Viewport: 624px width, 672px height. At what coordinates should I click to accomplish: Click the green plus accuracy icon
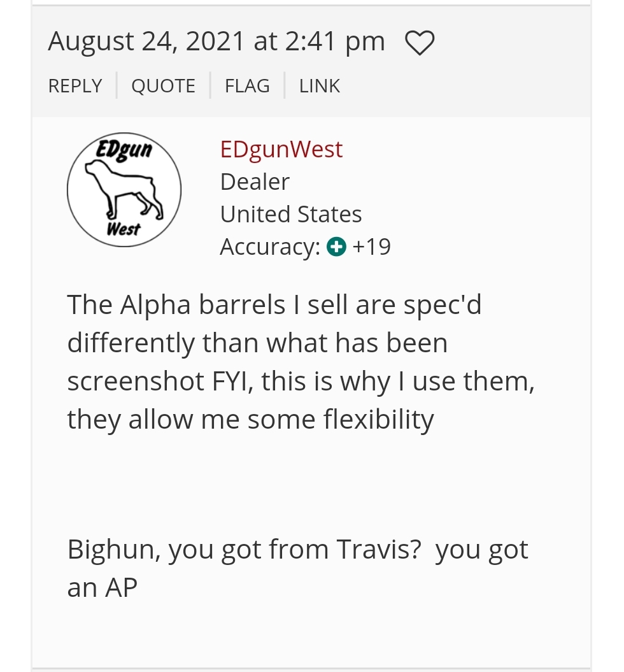click(336, 247)
